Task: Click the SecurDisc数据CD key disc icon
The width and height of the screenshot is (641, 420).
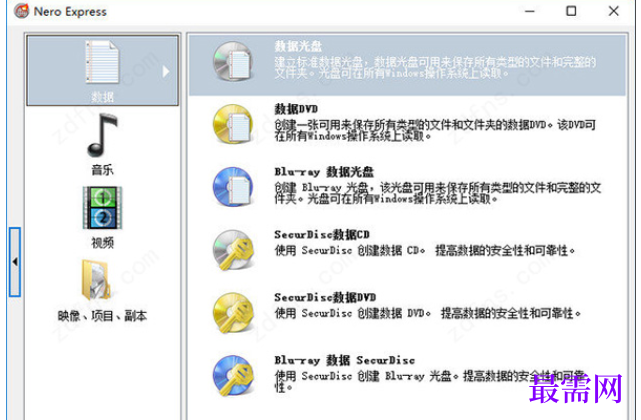Action: pos(233,250)
